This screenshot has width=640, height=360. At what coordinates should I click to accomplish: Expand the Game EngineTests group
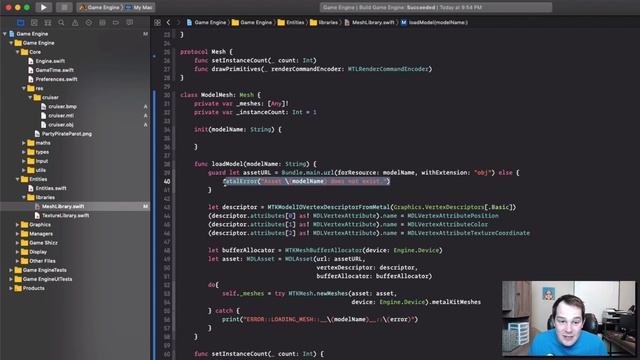[11, 270]
